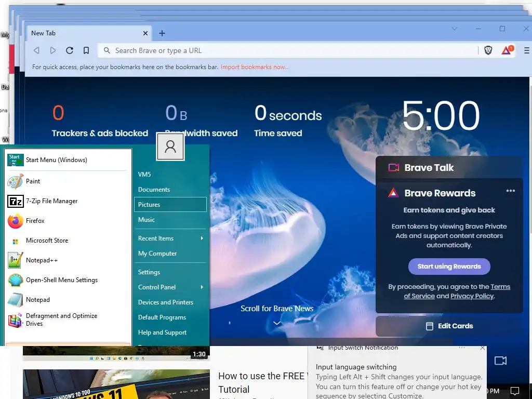Image resolution: width=532 pixels, height=399 pixels.
Task: Open the Privacy Policy link
Action: coord(472,296)
